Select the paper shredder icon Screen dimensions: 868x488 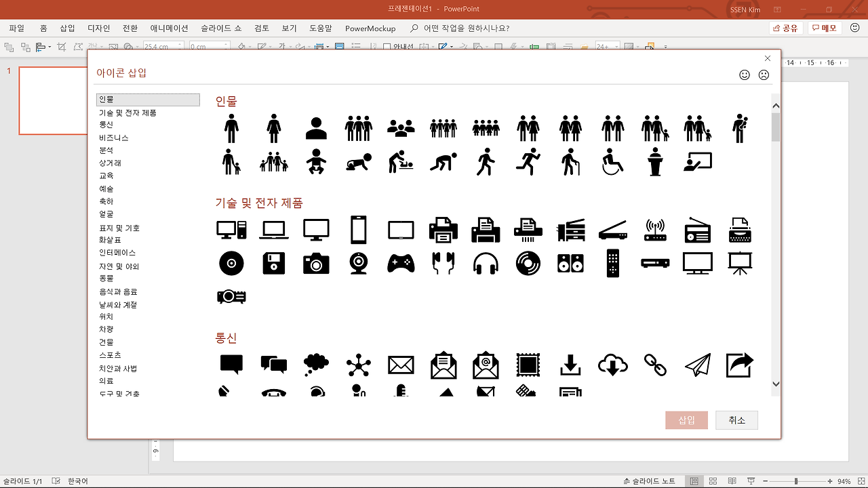pos(528,230)
